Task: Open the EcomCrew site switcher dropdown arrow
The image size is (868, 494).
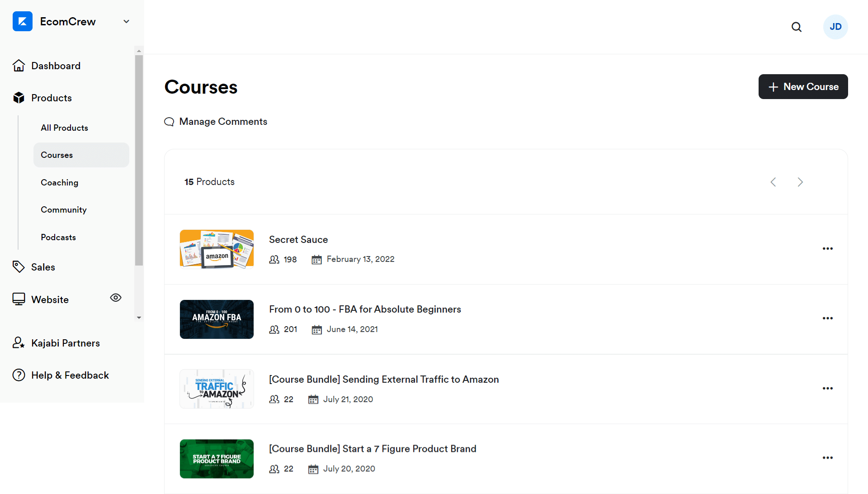Action: (127, 21)
